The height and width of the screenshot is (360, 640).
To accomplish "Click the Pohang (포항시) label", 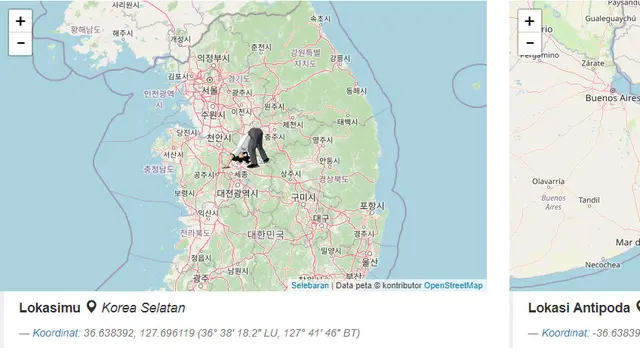I will 372,206.
